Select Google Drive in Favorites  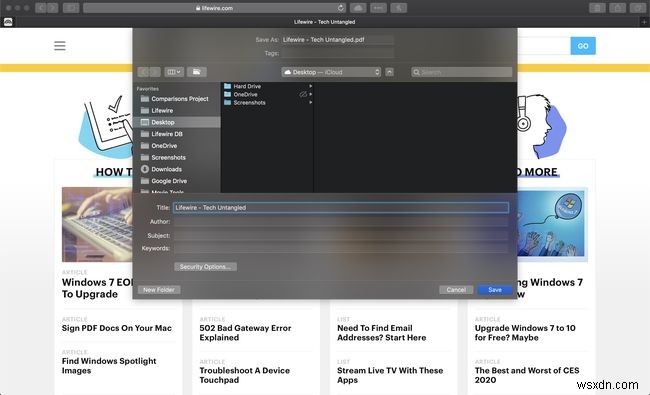pyautogui.click(x=177, y=181)
